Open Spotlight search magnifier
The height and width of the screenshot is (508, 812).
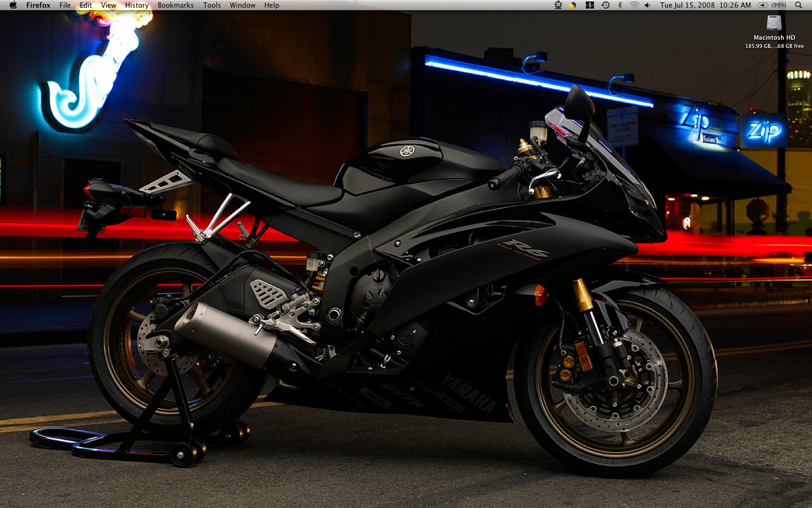point(798,5)
